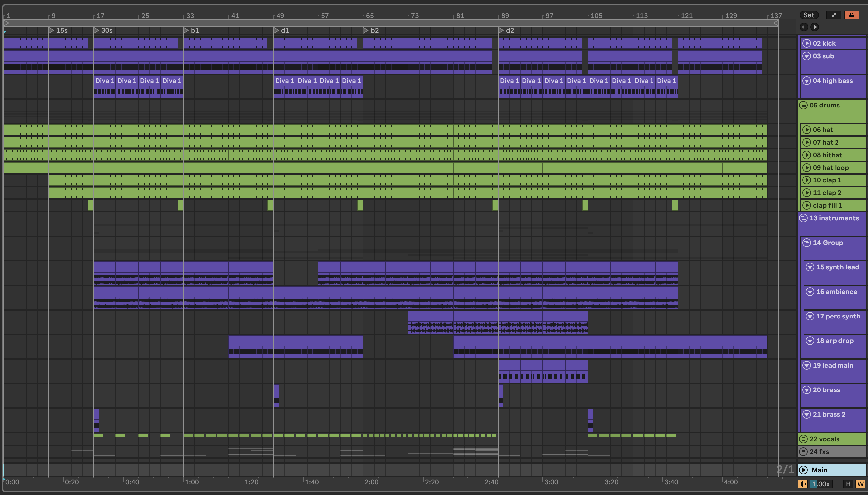The height and width of the screenshot is (495, 868).
Task: Click the 13 instruments group icon
Action: pyautogui.click(x=803, y=218)
